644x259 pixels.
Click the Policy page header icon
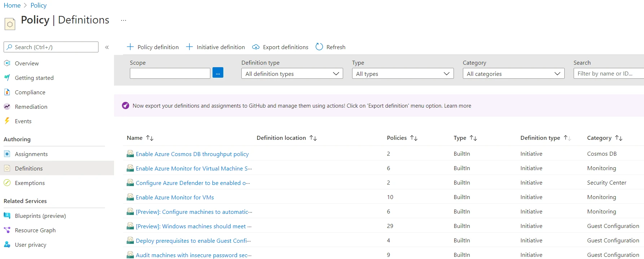pos(10,24)
